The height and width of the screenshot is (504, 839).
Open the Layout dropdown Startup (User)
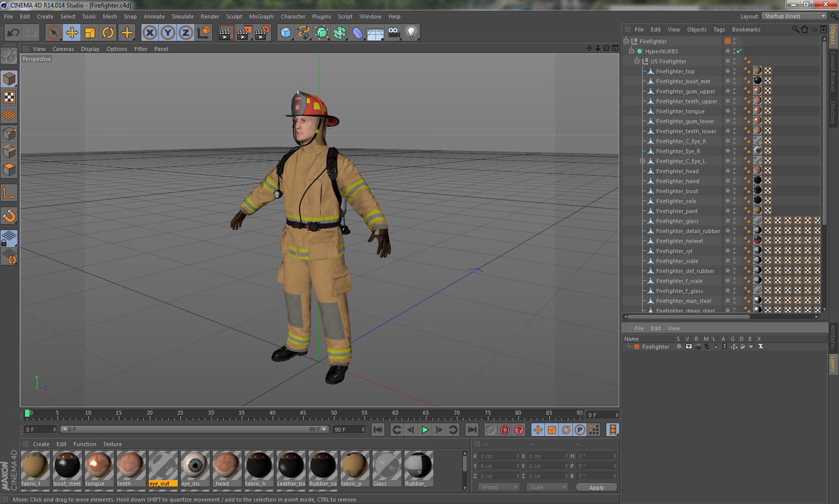(x=795, y=16)
